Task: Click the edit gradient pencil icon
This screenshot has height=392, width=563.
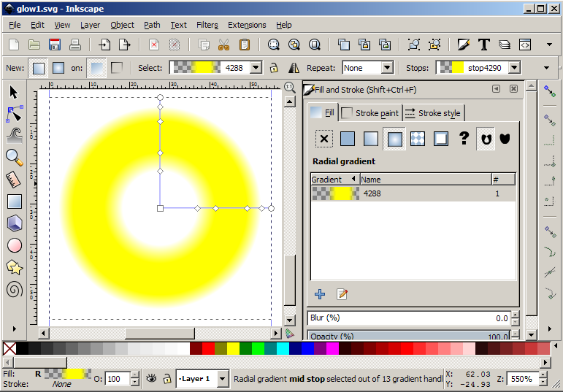Action: click(342, 294)
